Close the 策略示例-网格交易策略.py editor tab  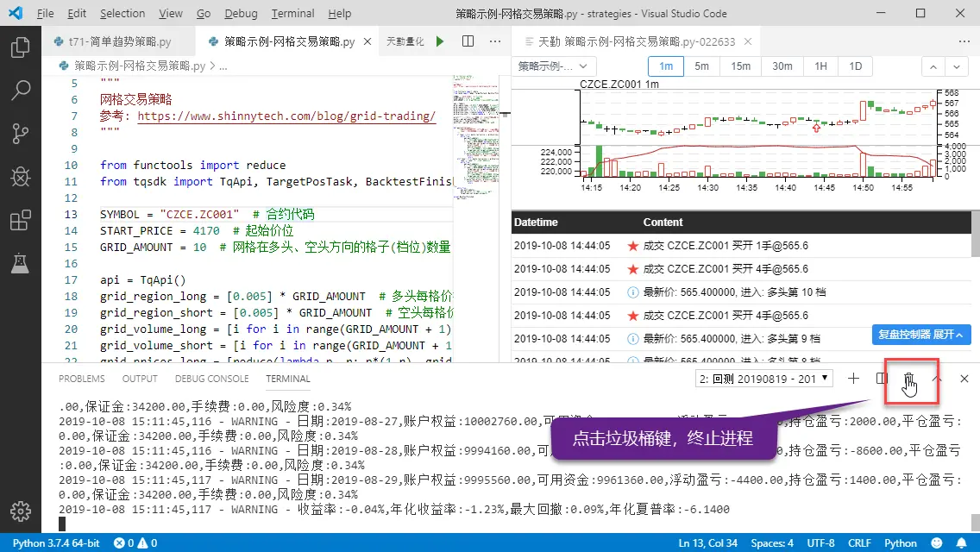click(367, 41)
